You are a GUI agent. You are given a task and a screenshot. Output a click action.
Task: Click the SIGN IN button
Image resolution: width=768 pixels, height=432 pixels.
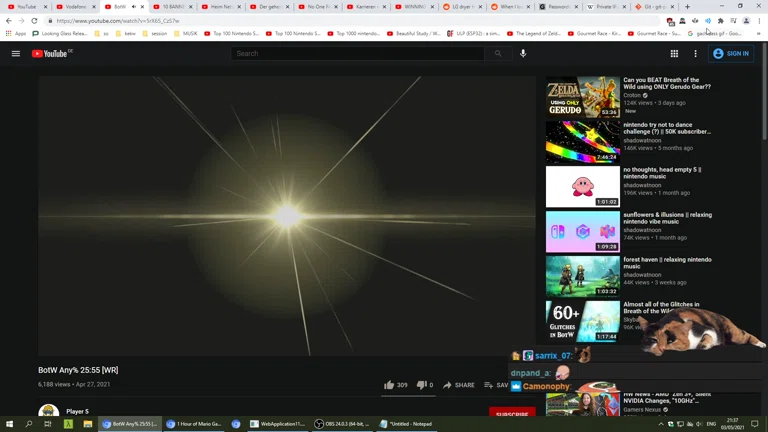pyautogui.click(x=731, y=54)
